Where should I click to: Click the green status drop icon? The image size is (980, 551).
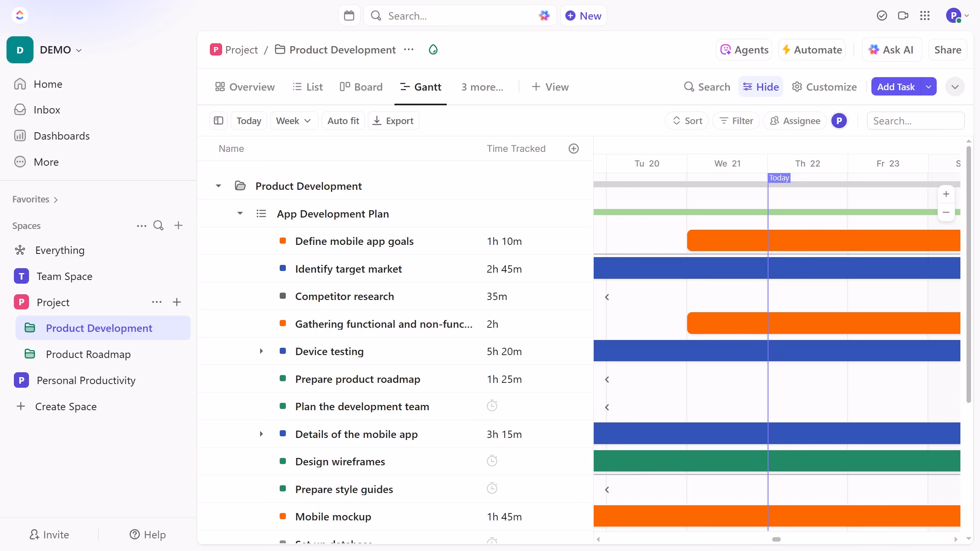pos(433,49)
